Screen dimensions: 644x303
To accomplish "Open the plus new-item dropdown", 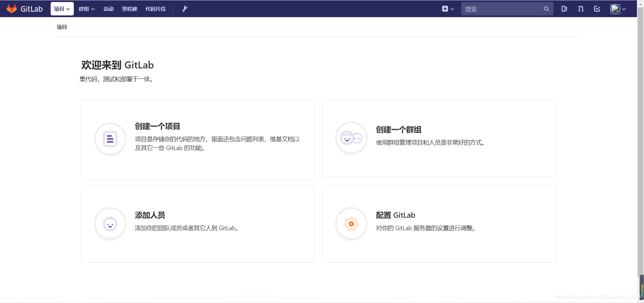I will click(448, 9).
